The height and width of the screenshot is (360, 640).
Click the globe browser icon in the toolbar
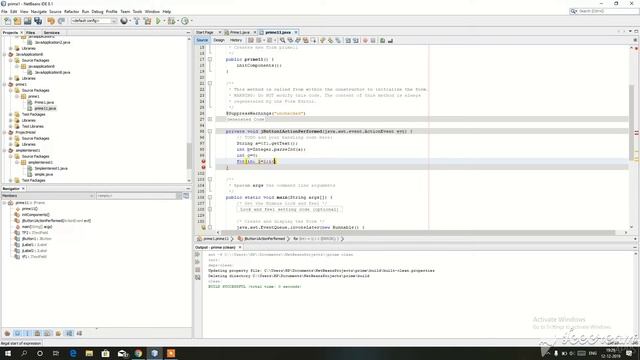tap(124, 21)
